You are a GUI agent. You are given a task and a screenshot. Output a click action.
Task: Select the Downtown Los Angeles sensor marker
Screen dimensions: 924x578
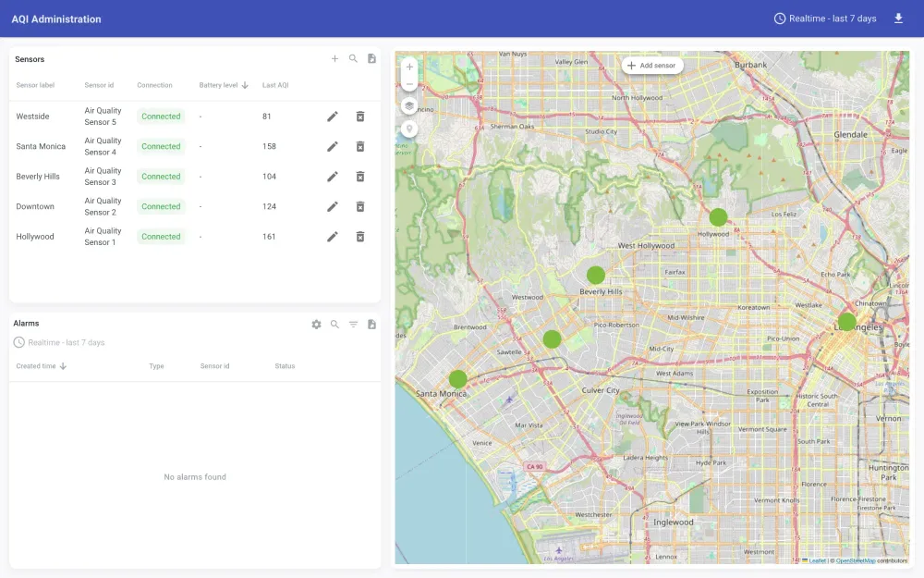[846, 322]
